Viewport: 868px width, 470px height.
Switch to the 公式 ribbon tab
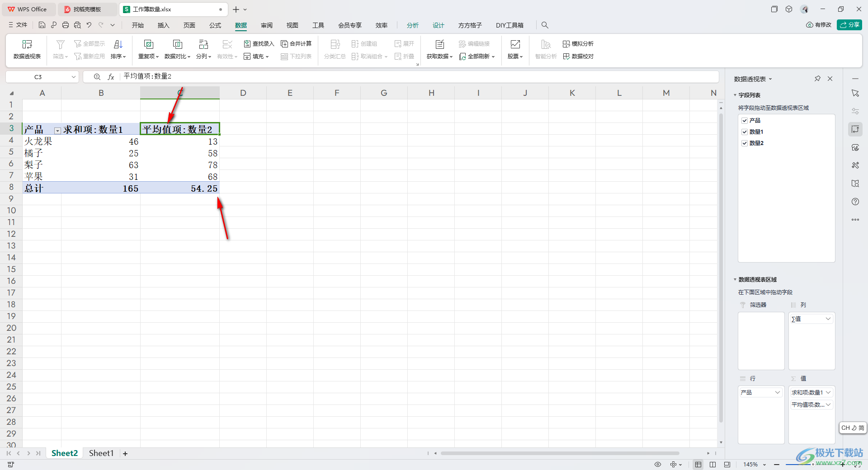(x=215, y=25)
